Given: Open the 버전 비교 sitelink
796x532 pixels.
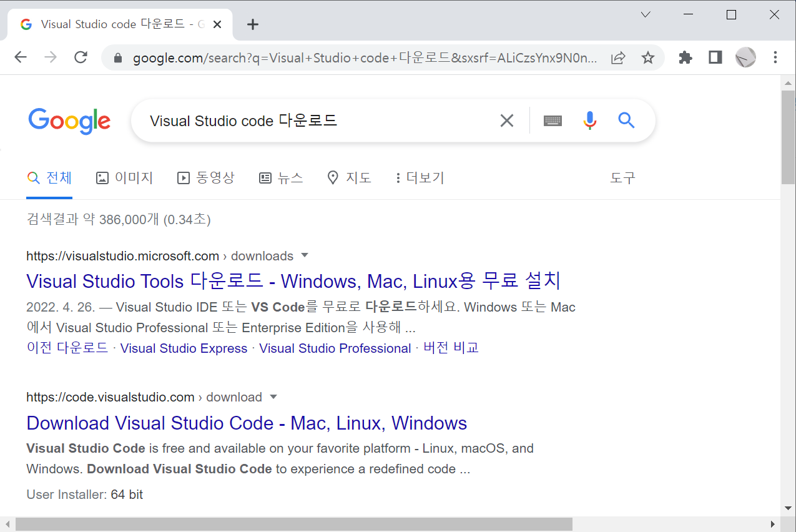Looking at the screenshot, I should 451,348.
